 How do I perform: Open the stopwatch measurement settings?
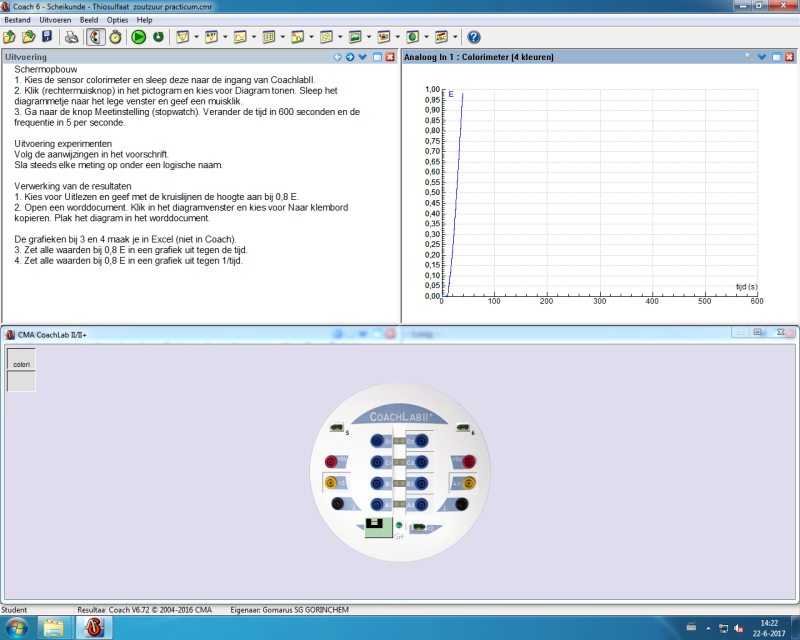116,37
